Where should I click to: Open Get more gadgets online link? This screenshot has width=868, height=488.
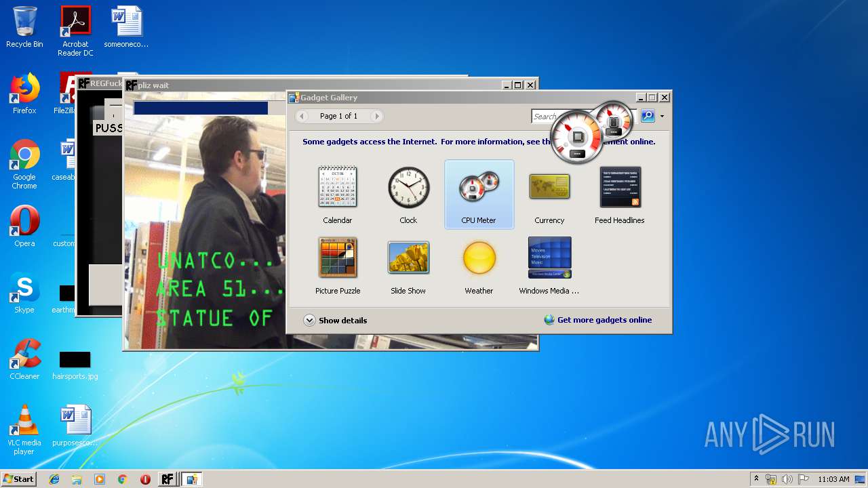pos(598,320)
